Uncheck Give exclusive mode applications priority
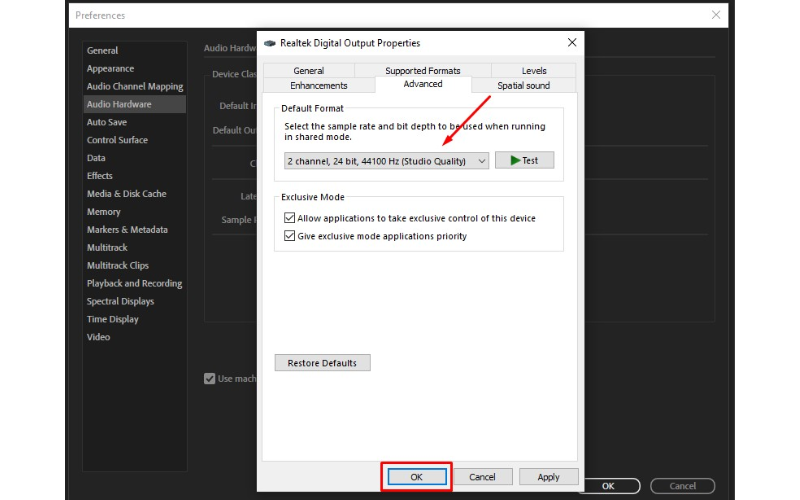The height and width of the screenshot is (500, 800). [x=290, y=236]
